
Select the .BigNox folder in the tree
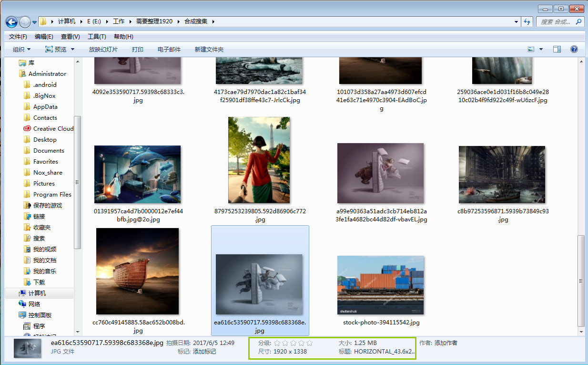44,95
